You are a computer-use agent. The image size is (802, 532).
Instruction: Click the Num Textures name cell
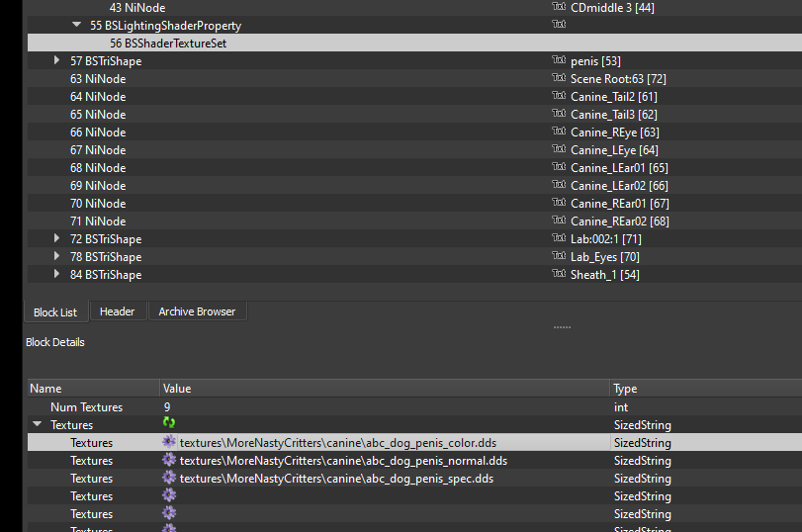(x=86, y=407)
